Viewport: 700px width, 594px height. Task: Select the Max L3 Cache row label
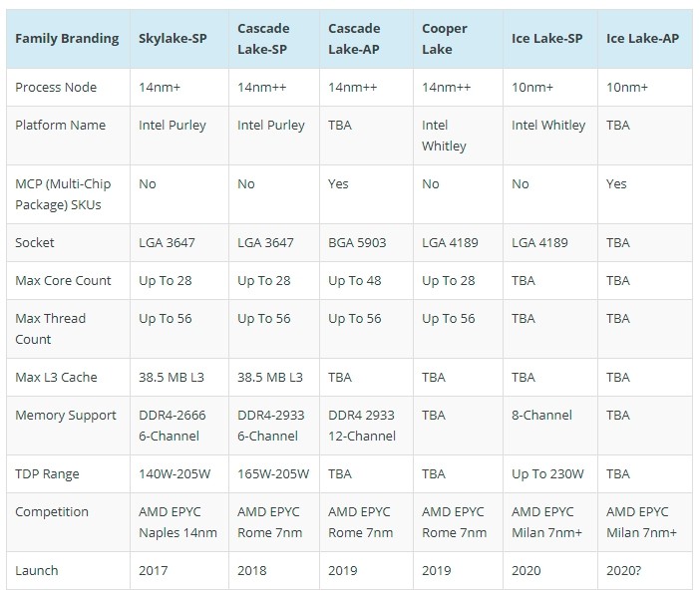(x=56, y=377)
